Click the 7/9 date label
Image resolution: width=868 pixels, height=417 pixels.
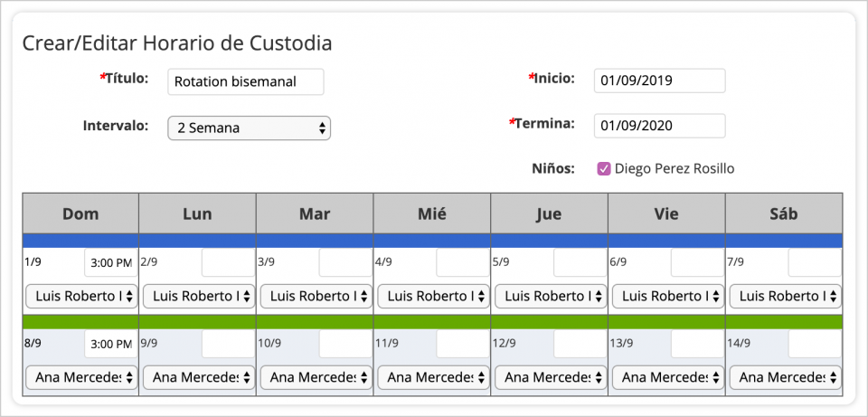tap(736, 262)
